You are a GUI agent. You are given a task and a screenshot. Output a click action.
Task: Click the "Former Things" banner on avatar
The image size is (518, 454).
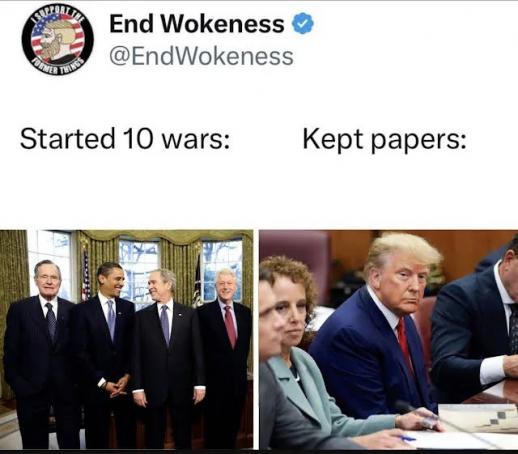57,66
